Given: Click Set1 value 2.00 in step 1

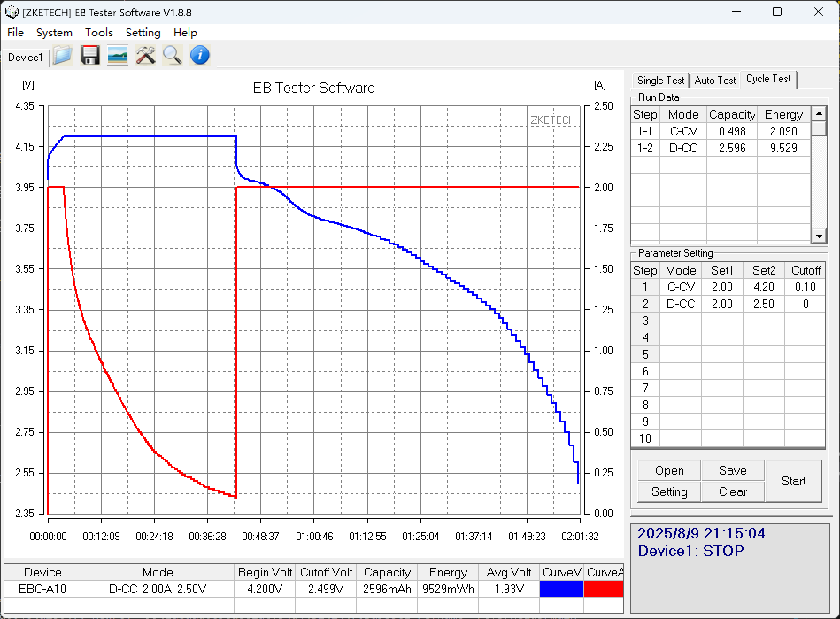Looking at the screenshot, I should tap(722, 287).
